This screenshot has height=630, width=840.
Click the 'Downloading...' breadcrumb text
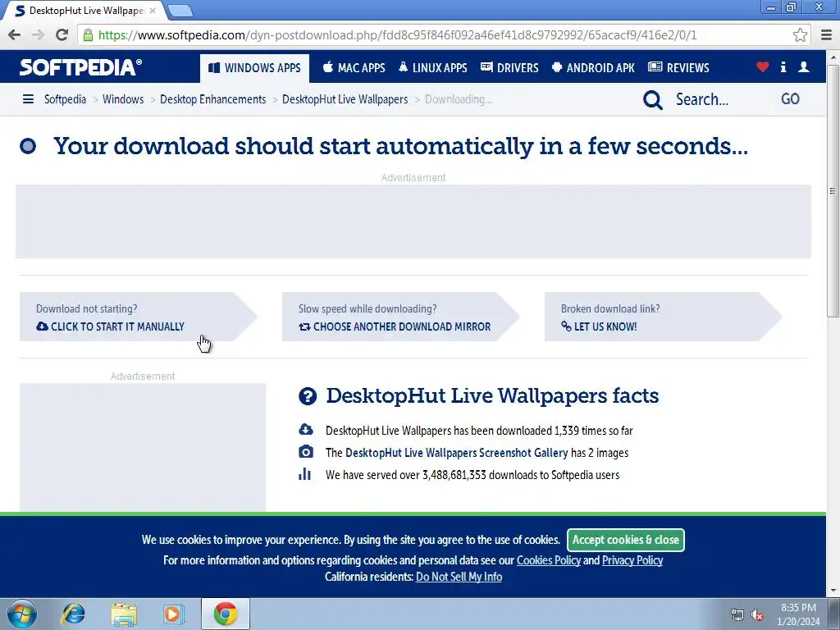[458, 99]
